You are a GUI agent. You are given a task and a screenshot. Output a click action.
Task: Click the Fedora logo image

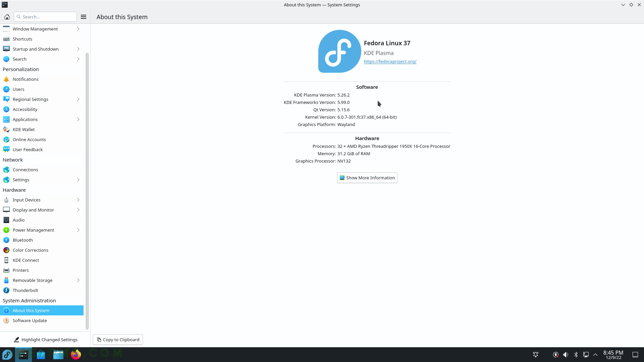[339, 51]
